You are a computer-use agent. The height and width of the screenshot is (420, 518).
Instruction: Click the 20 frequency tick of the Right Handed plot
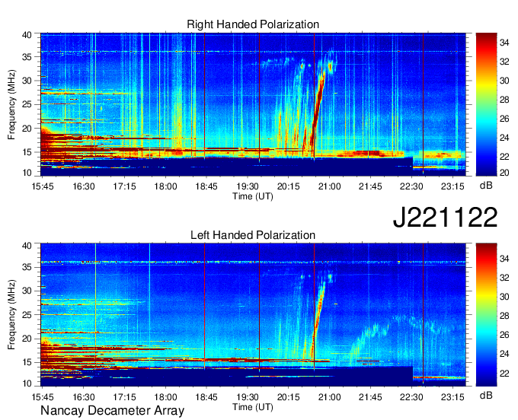click(27, 129)
